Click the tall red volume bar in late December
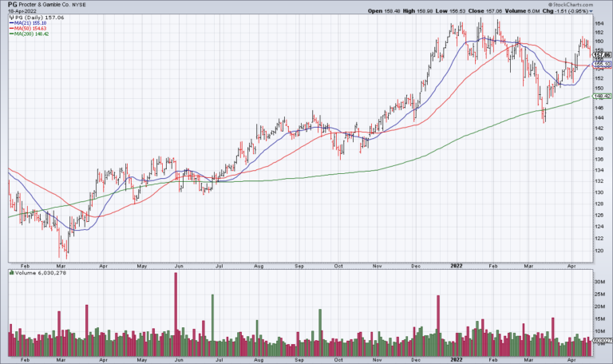Image resolution: width=613 pixels, height=364 pixels. tap(438, 326)
